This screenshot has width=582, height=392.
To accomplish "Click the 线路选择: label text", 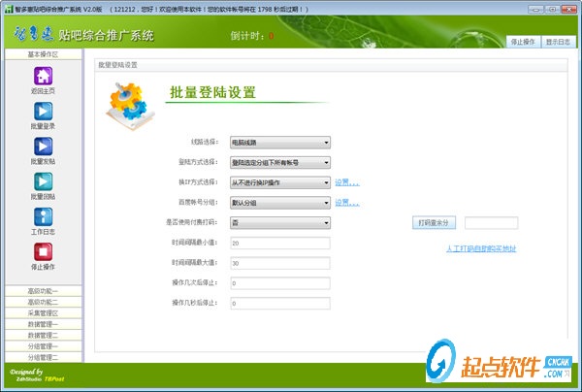I will tap(205, 142).
